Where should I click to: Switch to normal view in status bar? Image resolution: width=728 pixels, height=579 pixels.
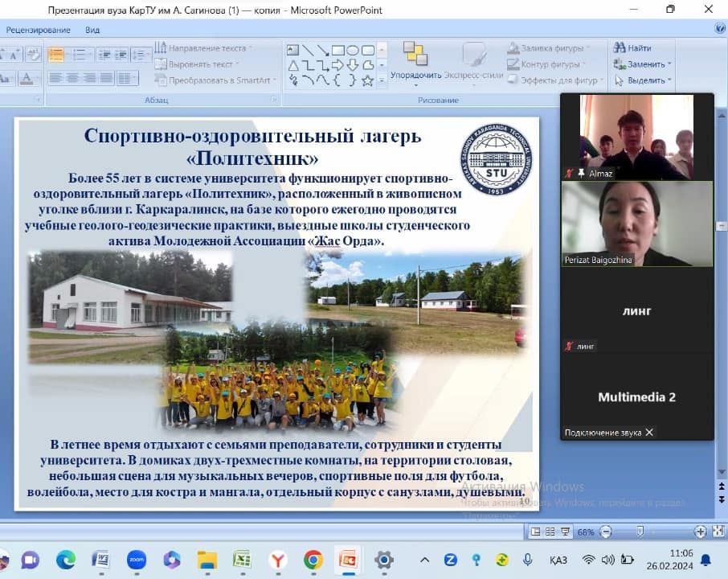(536, 532)
